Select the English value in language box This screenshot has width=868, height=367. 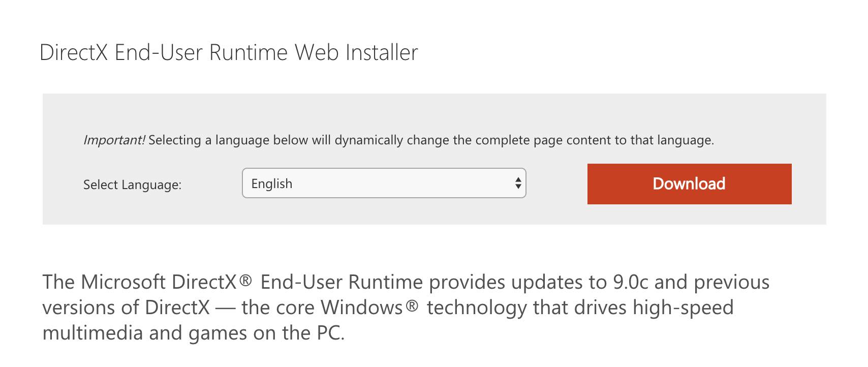[272, 183]
